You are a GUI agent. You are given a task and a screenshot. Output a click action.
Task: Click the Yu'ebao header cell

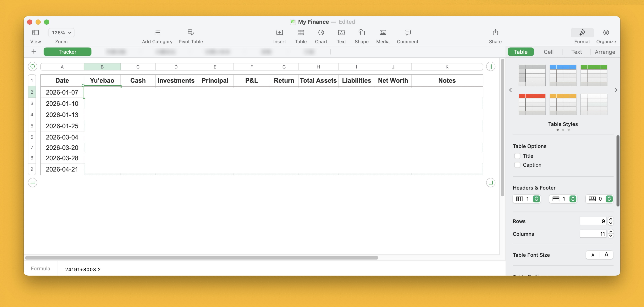click(x=102, y=80)
